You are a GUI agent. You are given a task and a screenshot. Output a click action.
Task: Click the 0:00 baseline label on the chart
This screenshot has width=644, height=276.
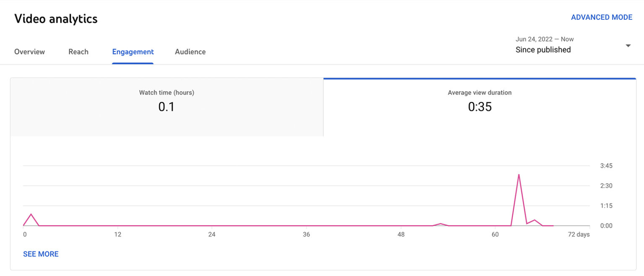606,226
